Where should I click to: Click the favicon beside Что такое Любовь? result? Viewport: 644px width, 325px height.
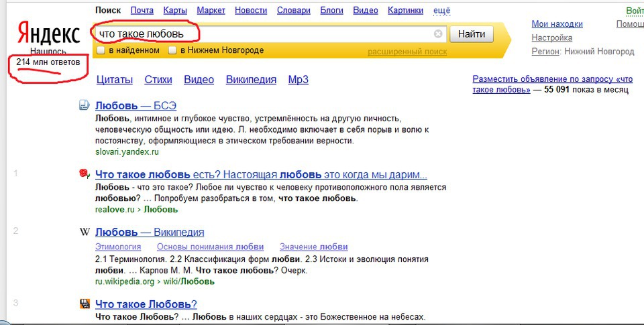pos(85,304)
